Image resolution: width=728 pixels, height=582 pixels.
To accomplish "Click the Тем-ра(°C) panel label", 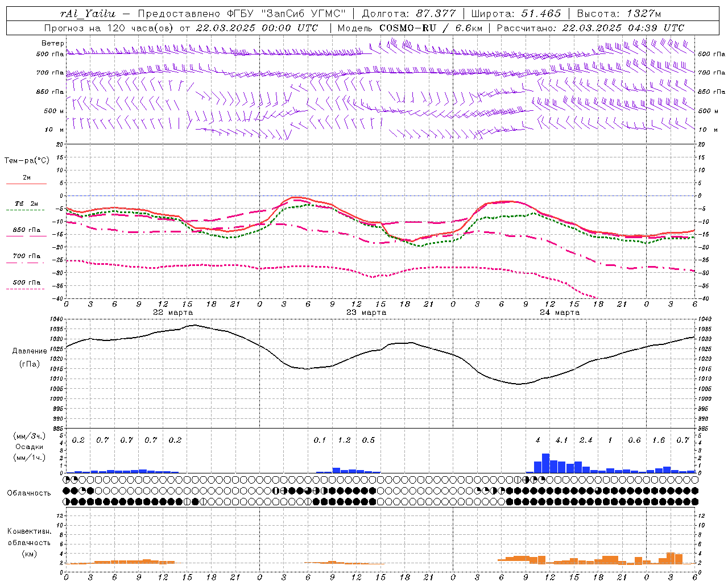I will 27,161.
